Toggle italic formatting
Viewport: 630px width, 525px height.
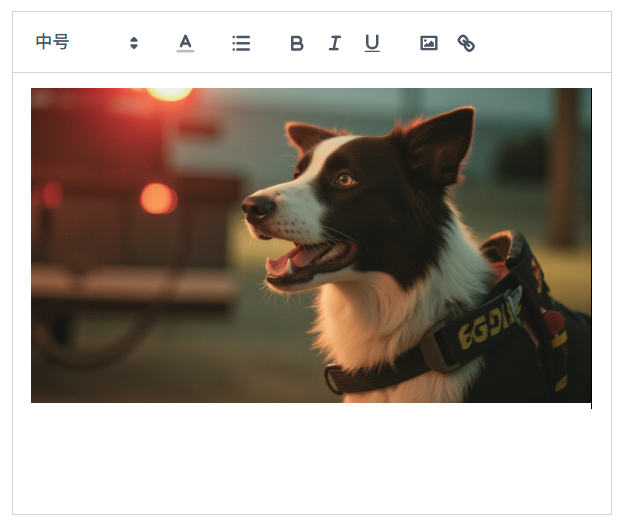click(335, 43)
